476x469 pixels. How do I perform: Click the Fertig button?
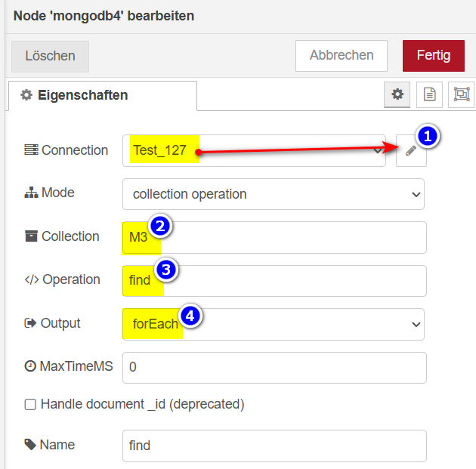click(434, 56)
